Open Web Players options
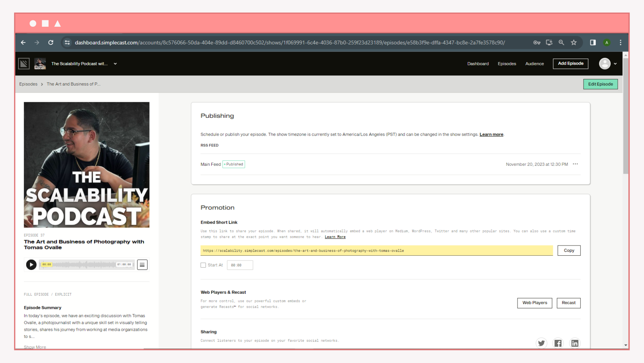 (x=534, y=303)
